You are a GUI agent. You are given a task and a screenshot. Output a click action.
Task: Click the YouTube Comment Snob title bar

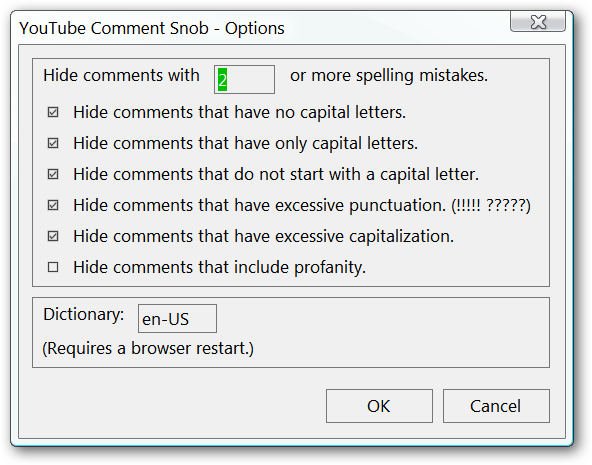[x=264, y=28]
